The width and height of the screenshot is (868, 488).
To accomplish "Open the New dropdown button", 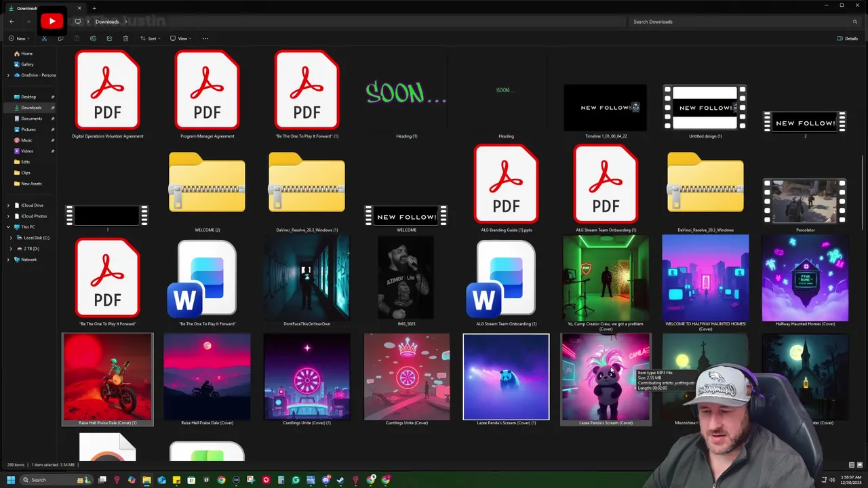I will click(18, 39).
